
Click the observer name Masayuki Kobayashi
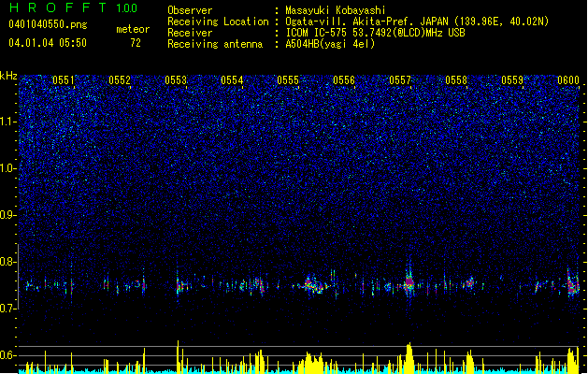pyautogui.click(x=336, y=10)
